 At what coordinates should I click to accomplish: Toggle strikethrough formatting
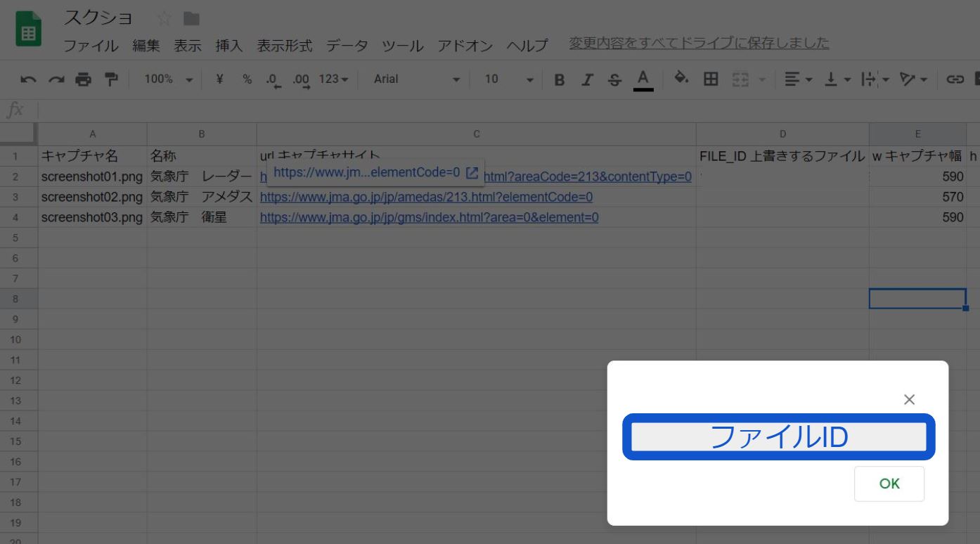click(615, 79)
